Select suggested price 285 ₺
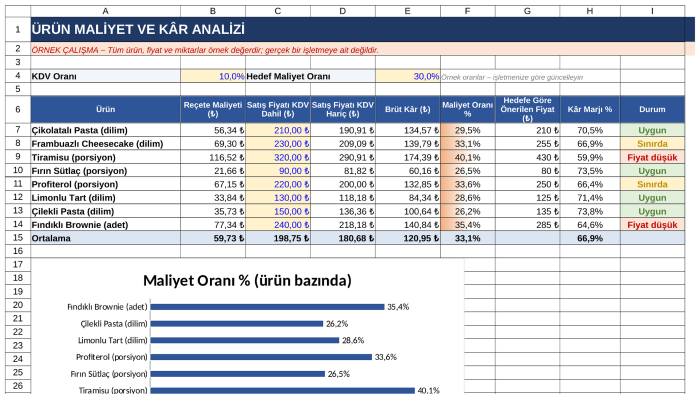The width and height of the screenshot is (700, 394). coord(527,224)
